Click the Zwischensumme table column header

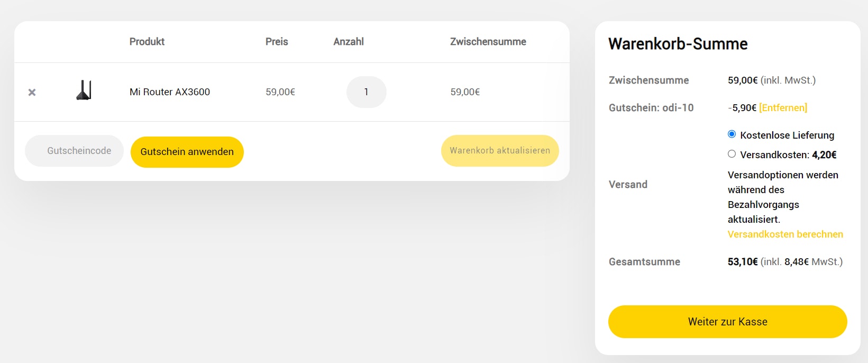488,42
